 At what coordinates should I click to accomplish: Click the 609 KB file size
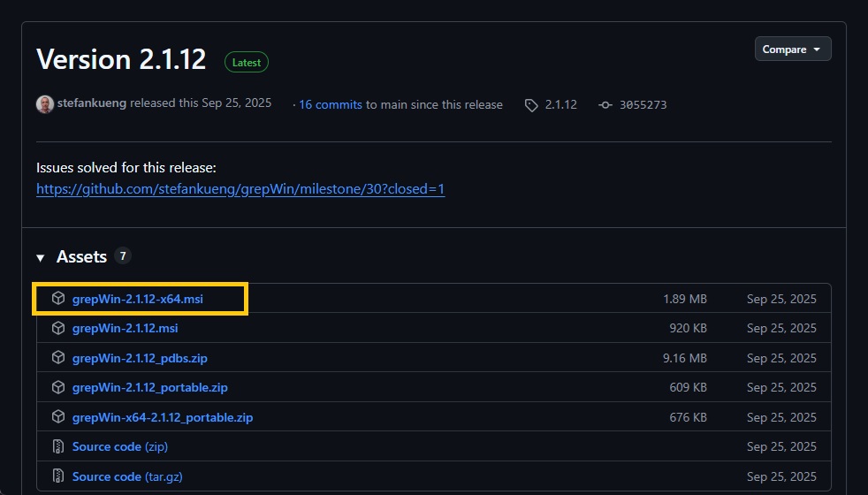point(688,387)
